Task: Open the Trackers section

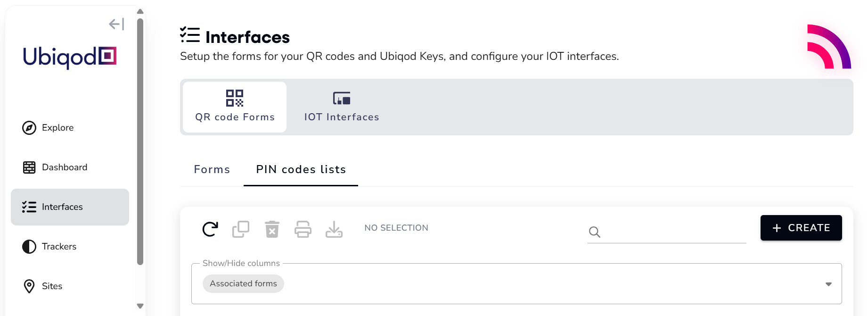Action: point(59,246)
